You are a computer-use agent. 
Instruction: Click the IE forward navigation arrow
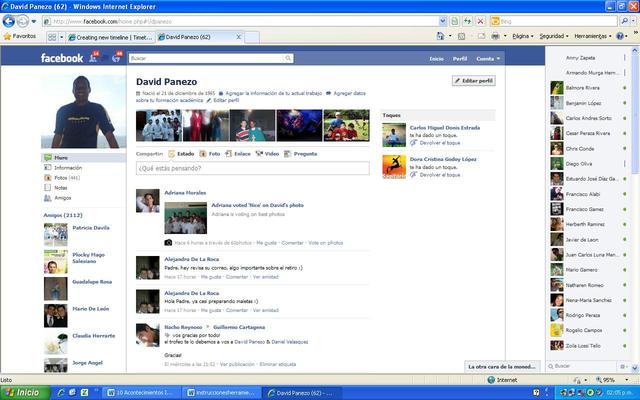[x=22, y=21]
